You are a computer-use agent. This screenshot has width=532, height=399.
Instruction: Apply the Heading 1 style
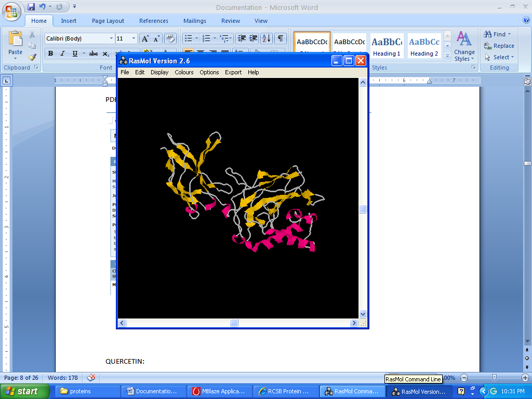point(387,46)
